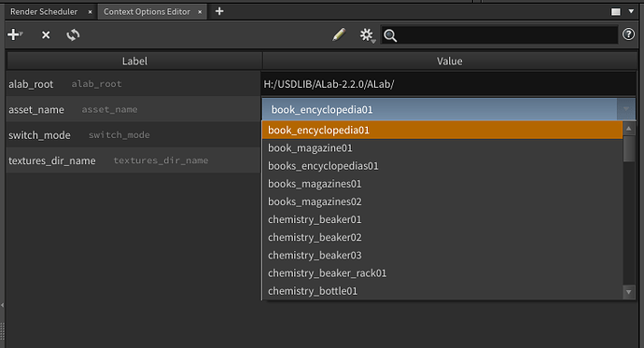The width and height of the screenshot is (644, 348).
Task: Click the magnifier search icon
Action: tap(390, 35)
